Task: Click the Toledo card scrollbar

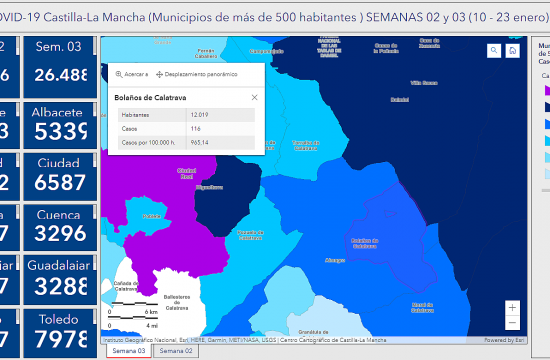Action: pos(95,316)
